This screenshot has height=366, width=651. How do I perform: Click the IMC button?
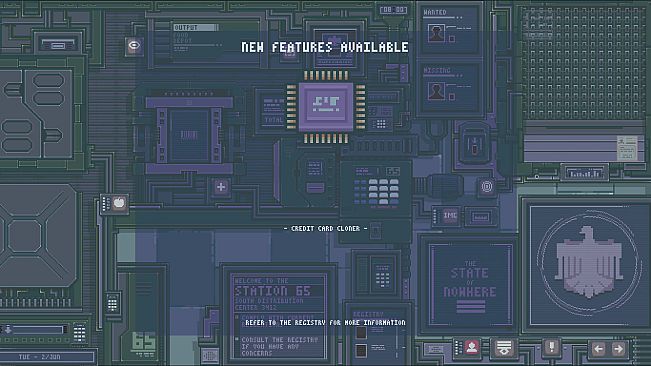(x=450, y=216)
